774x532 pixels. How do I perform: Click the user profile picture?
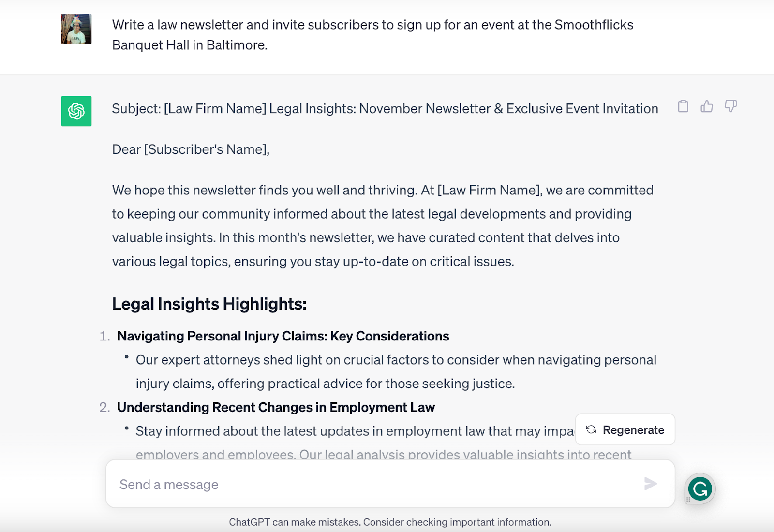[76, 29]
